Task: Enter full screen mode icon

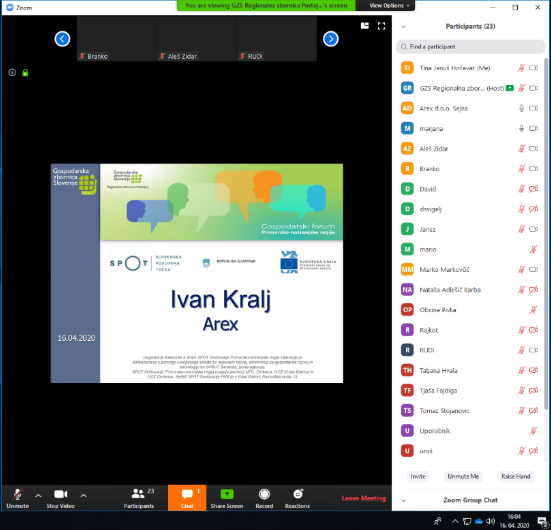Action: [x=381, y=26]
